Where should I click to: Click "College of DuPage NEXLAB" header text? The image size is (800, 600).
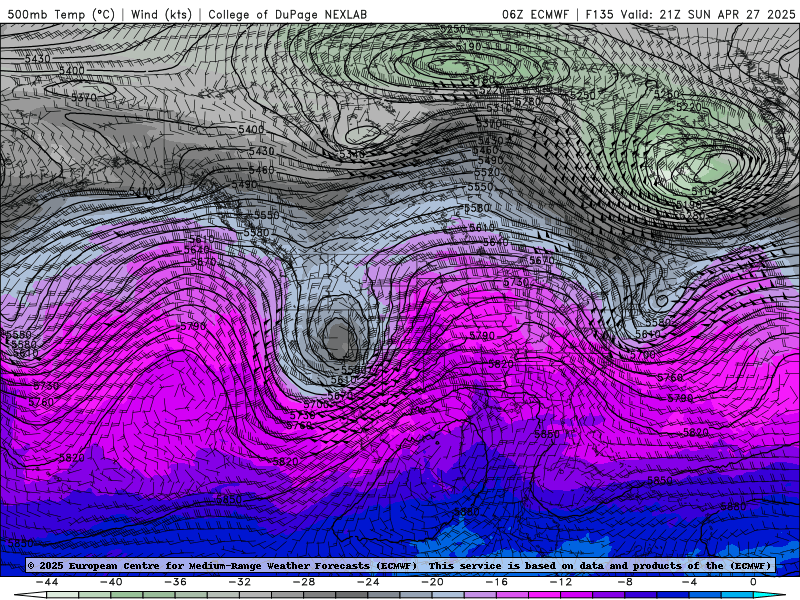[x=287, y=14]
